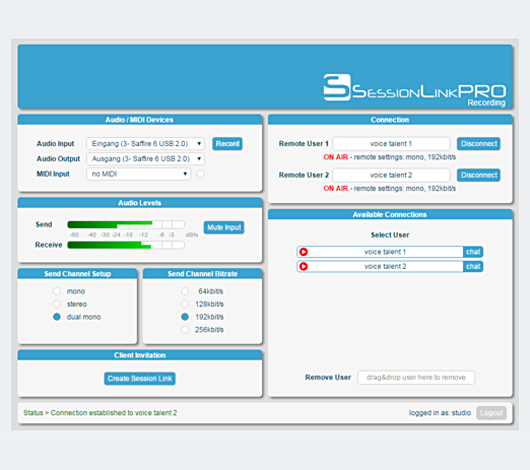Click the 'logged in as: studio' text
The width and height of the screenshot is (530, 470).
[x=440, y=413]
